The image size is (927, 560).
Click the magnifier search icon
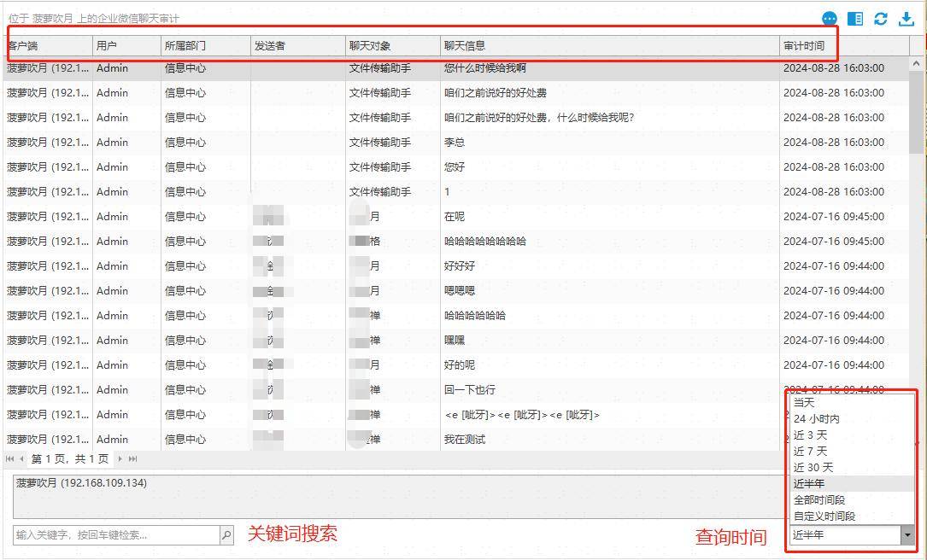(x=226, y=535)
